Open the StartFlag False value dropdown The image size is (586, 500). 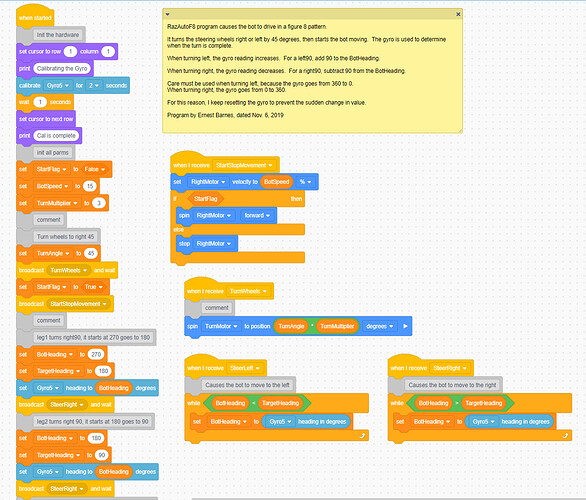[x=94, y=169]
